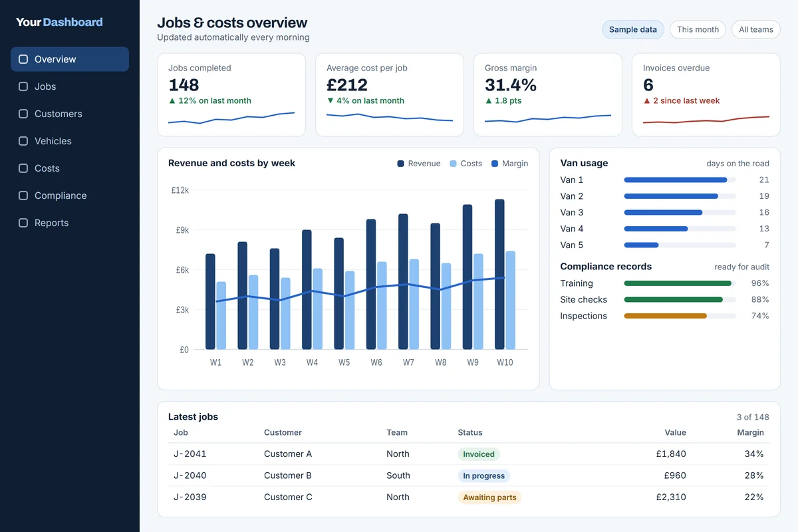Click job J-2039 in the table
The height and width of the screenshot is (532, 798).
190,497
